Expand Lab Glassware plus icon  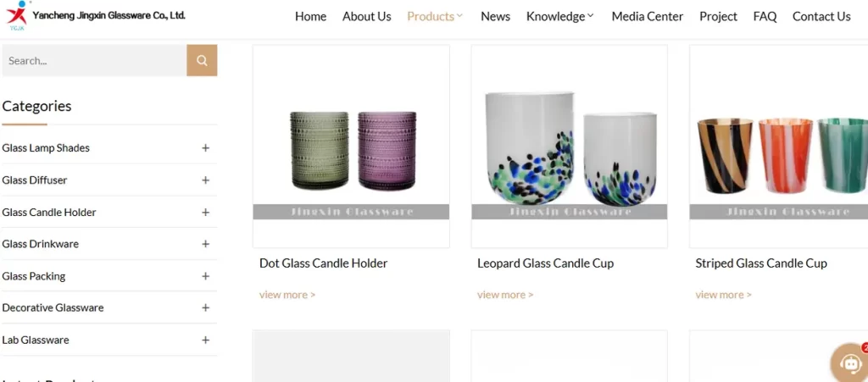tap(205, 340)
